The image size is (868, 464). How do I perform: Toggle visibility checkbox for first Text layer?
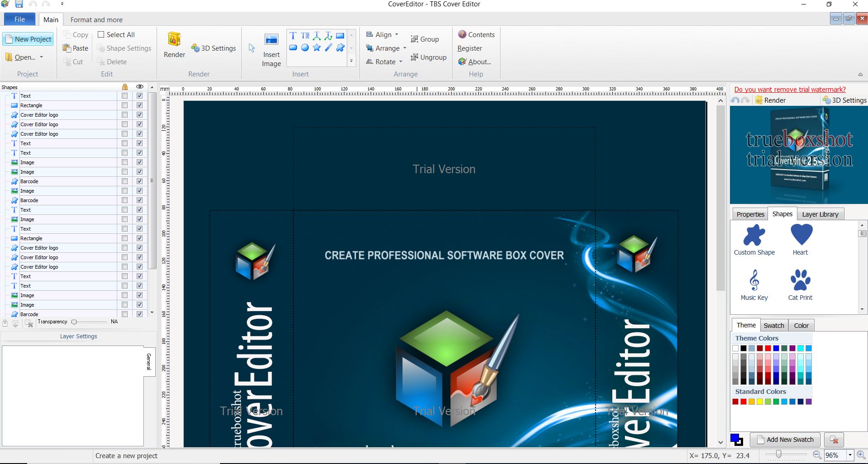[x=139, y=96]
